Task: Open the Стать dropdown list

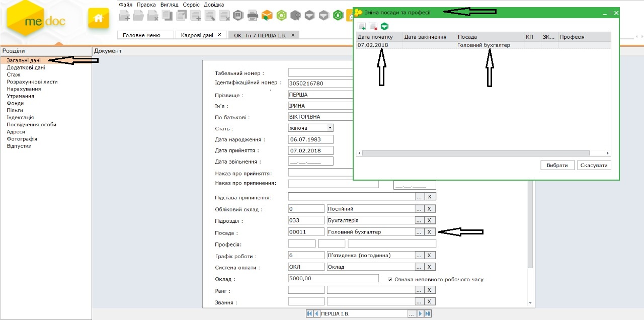Action: point(330,128)
